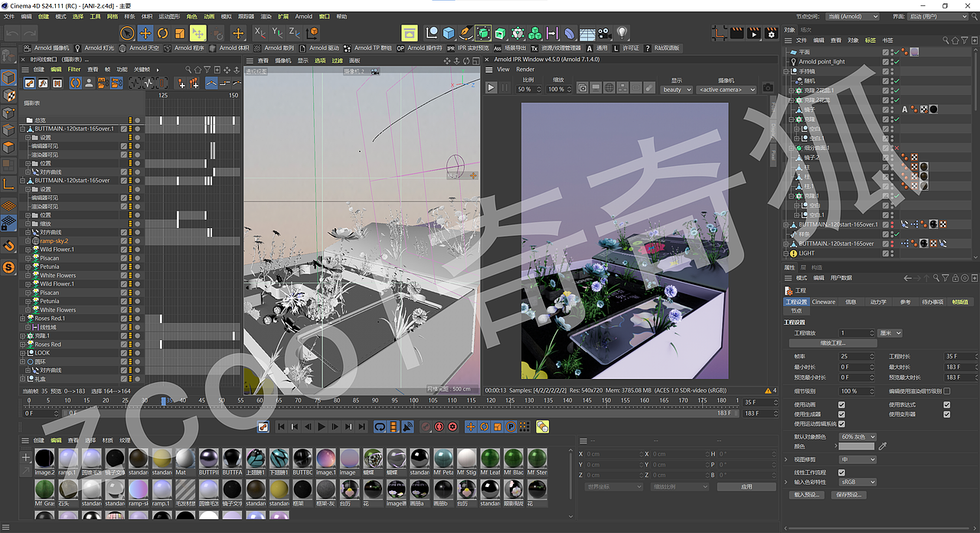The width and height of the screenshot is (980, 533).
Task: Toggle 使用变形器 checkbox
Action: coord(947,414)
